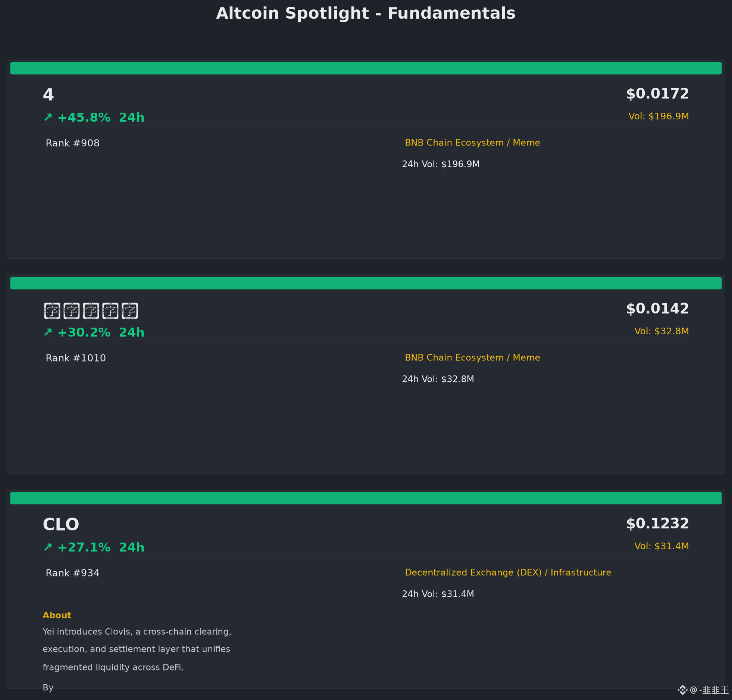Image resolution: width=732 pixels, height=700 pixels.
Task: Open the CLO coin title
Action: click(61, 524)
